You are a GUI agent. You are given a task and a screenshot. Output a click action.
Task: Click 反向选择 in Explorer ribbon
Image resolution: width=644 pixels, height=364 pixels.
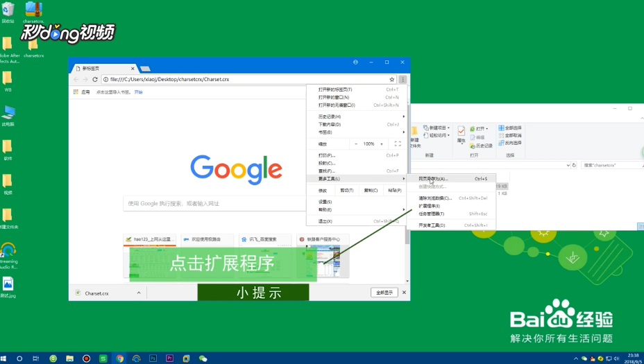(x=509, y=143)
